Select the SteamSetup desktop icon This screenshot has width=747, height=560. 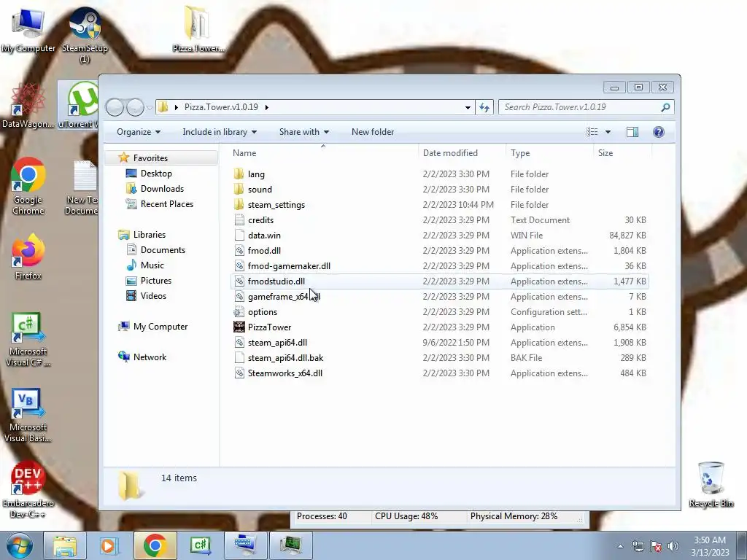pyautogui.click(x=85, y=34)
